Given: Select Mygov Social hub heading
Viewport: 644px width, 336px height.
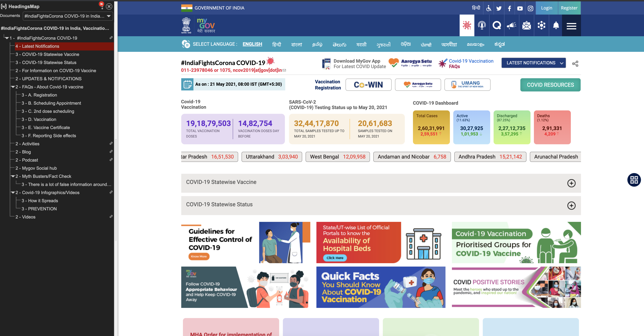Looking at the screenshot, I should (36, 168).
